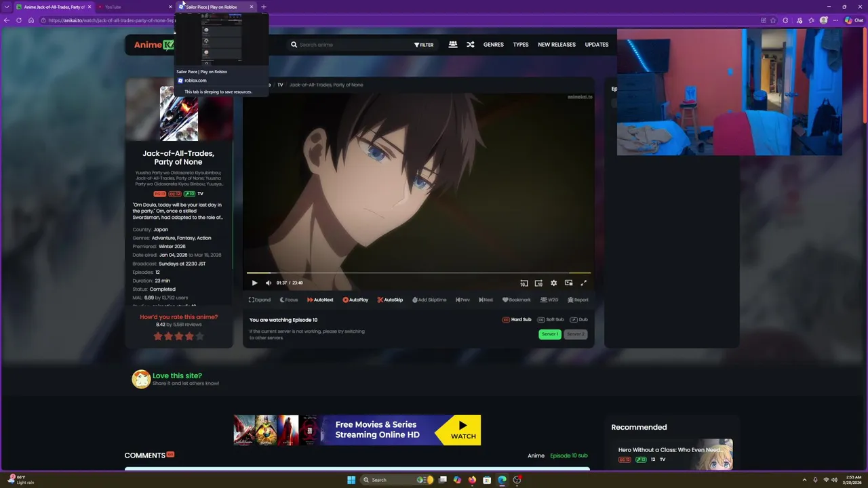The width and height of the screenshot is (868, 488).
Task: Select Episode 10 sub comments tab
Action: click(x=569, y=455)
